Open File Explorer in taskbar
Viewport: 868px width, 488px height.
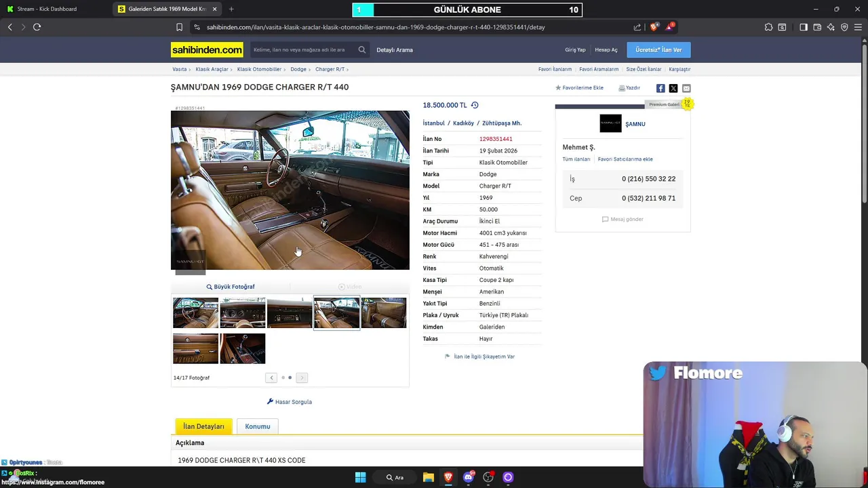tap(429, 477)
